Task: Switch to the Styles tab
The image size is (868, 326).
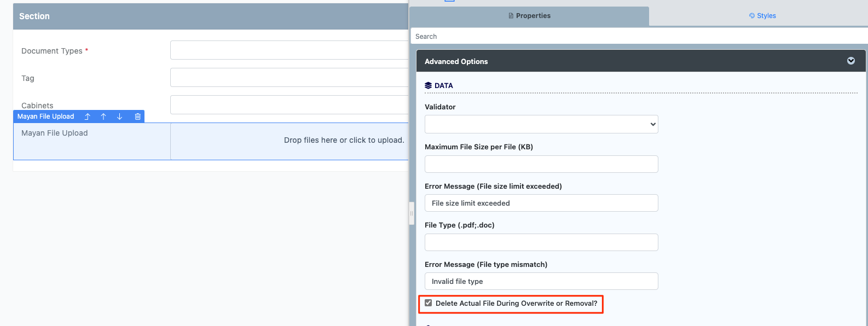Action: (x=762, y=16)
